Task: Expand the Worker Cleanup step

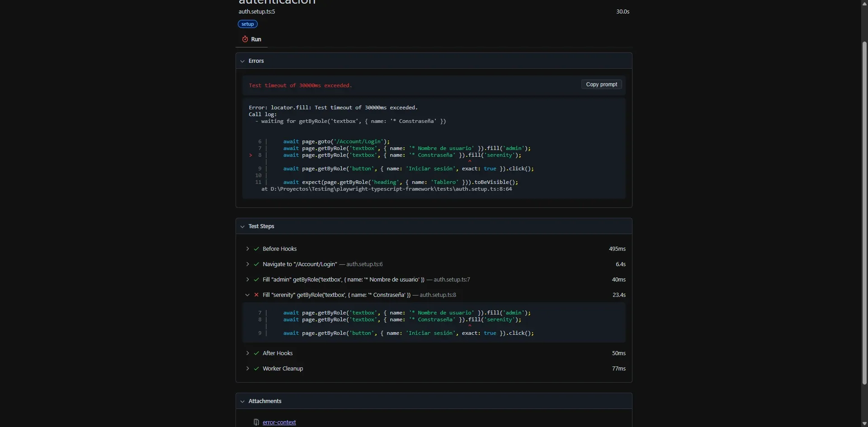Action: 248,368
